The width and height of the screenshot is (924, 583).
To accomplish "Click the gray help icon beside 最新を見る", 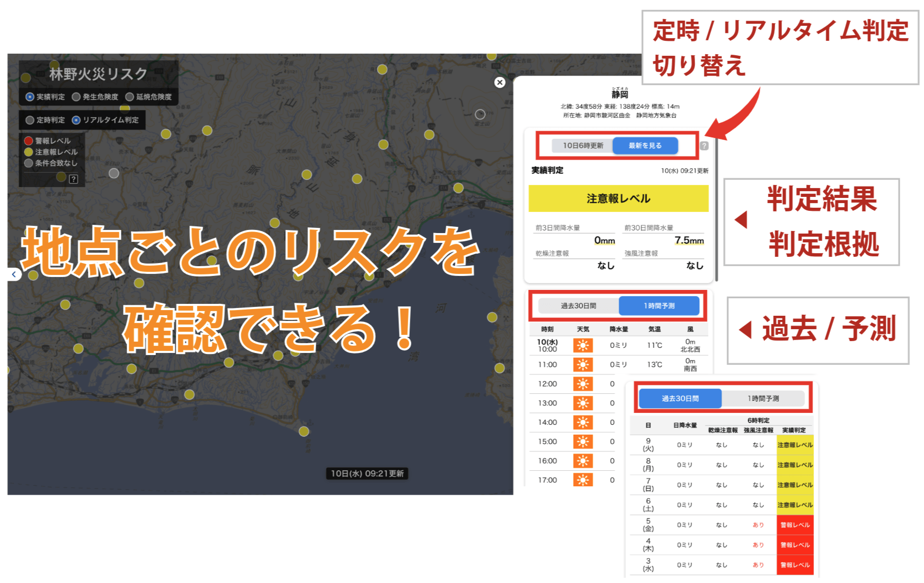I will (704, 146).
